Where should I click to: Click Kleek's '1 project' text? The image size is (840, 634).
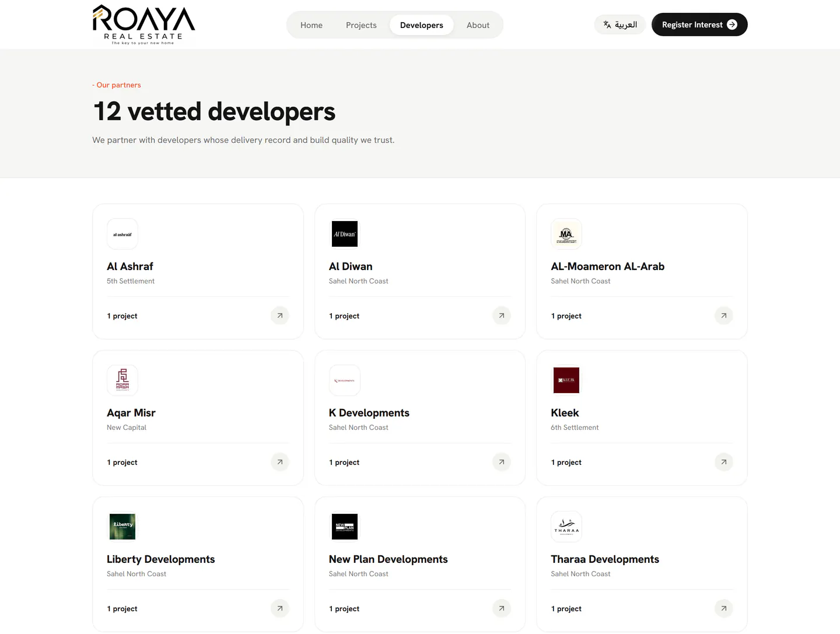(566, 463)
